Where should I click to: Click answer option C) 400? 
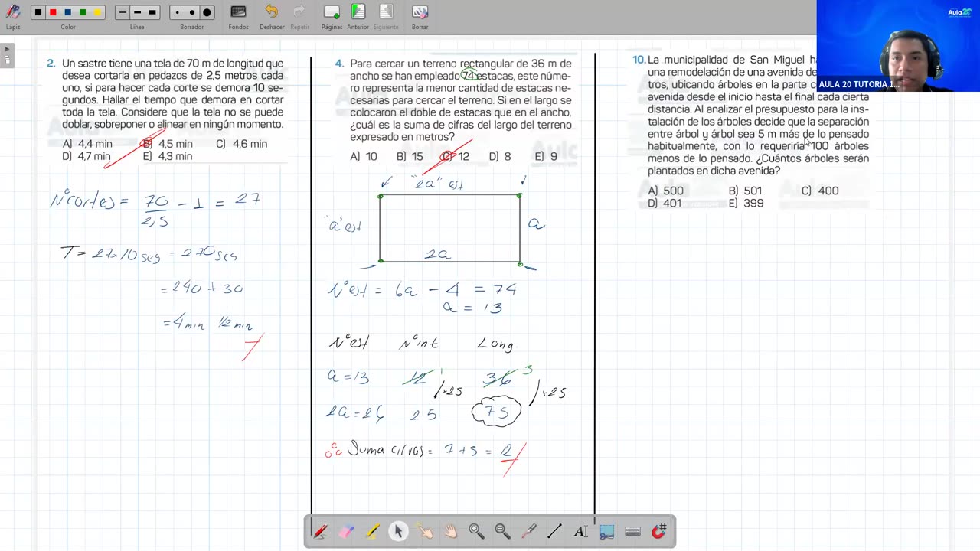820,191
